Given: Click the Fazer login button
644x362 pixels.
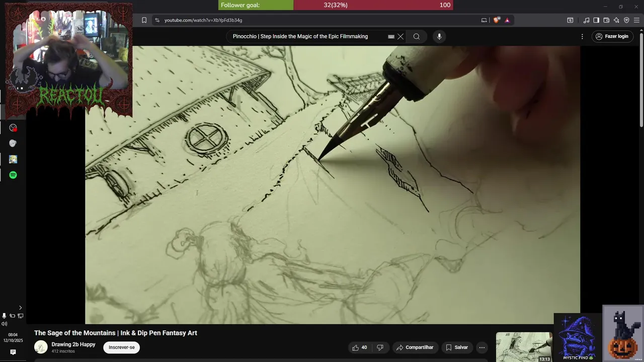Looking at the screenshot, I should click(612, 36).
